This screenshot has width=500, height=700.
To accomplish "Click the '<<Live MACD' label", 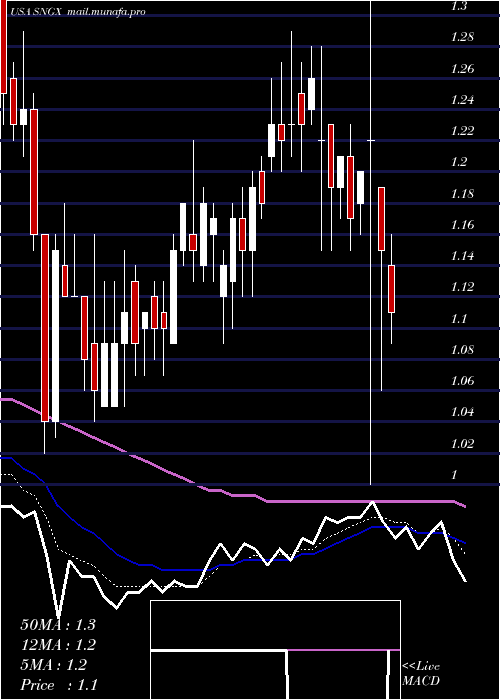I will [x=421, y=674].
